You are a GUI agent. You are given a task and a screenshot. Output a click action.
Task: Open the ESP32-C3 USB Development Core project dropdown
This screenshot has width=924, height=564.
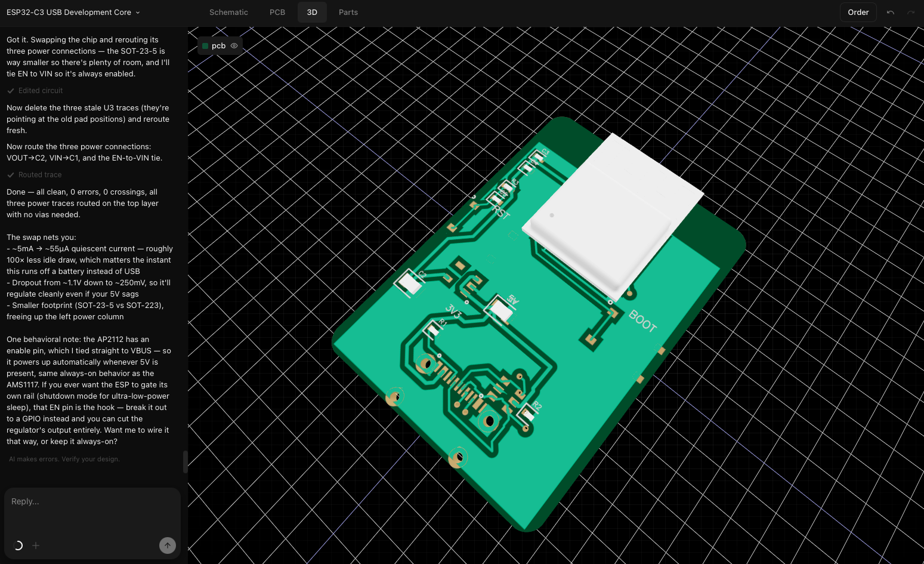pyautogui.click(x=73, y=12)
